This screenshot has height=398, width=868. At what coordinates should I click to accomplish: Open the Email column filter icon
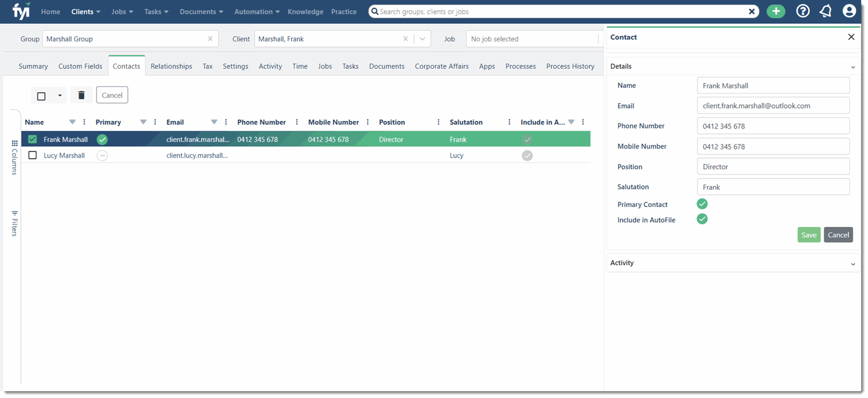coord(214,122)
